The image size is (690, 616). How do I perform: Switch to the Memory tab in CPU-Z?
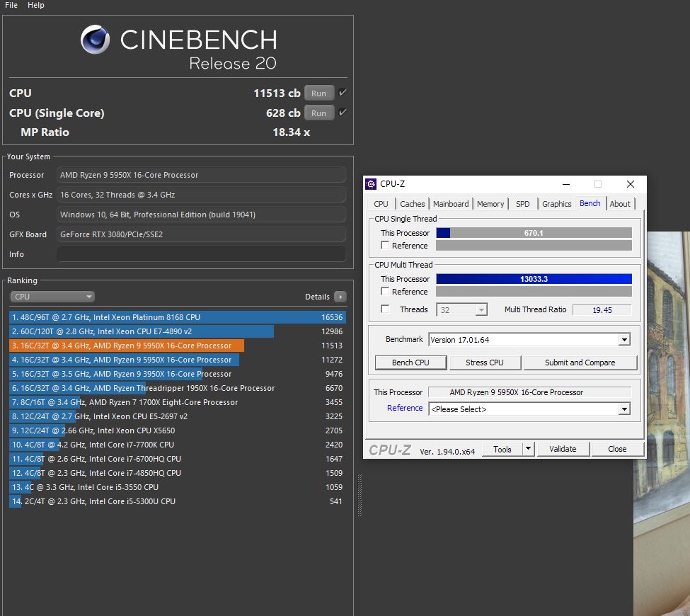[x=490, y=204]
